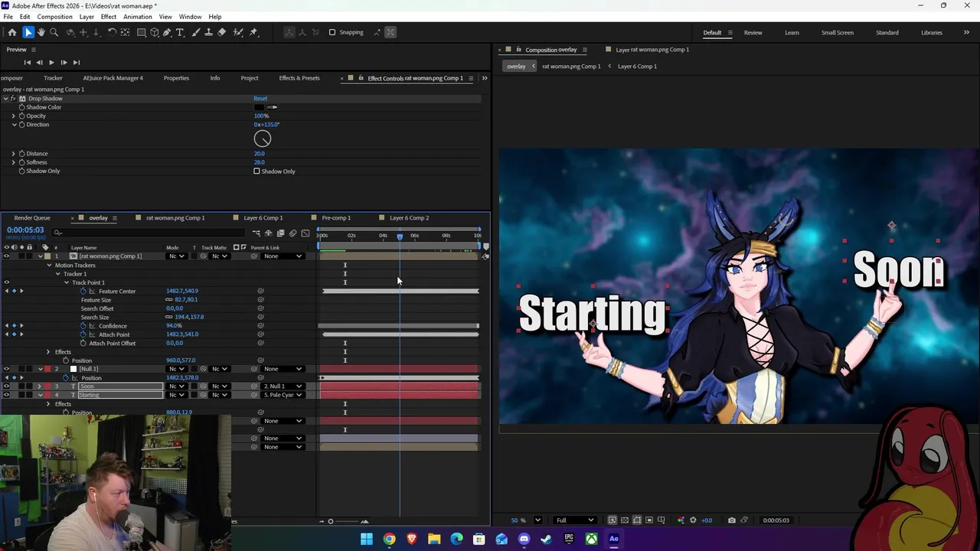Select the Selection arrow tool
Viewport: 980px width, 551px height.
28,32
